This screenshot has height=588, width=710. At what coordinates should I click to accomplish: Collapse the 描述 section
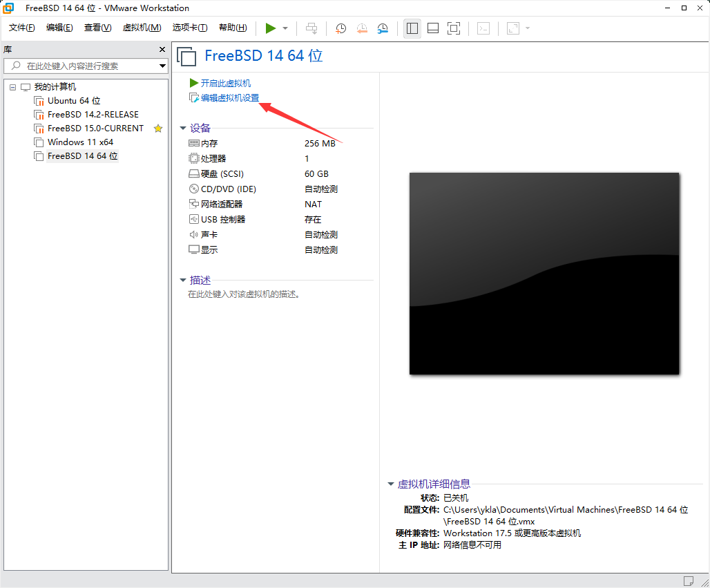183,281
